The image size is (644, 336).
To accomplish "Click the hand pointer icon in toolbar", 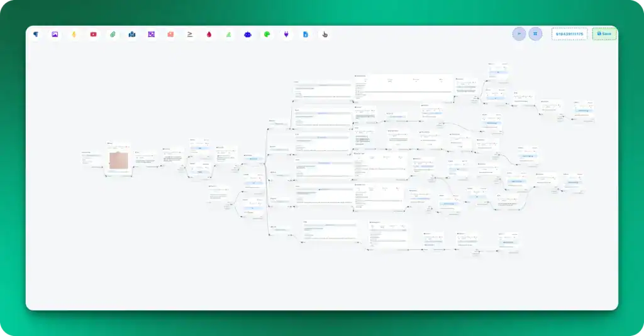I will [325, 35].
